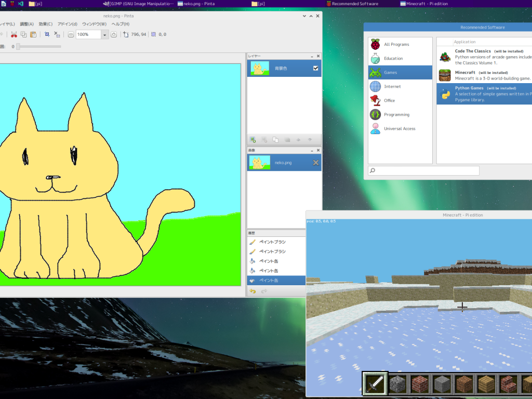Select the Minecraft row in Recommended Software list
Image resolution: width=532 pixels, height=399 pixels.
pos(485,75)
